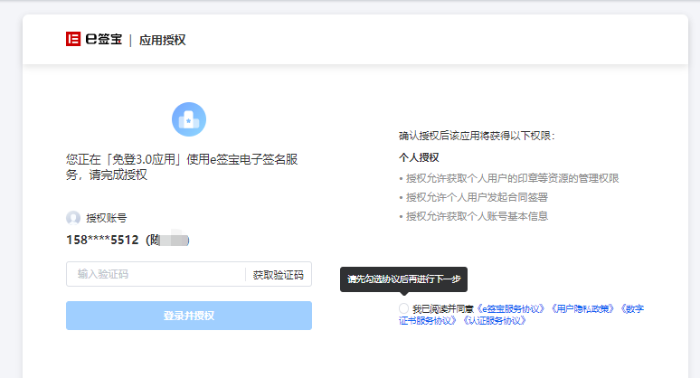Click the 个人授权 heading
The image size is (700, 378).
pyautogui.click(x=419, y=158)
